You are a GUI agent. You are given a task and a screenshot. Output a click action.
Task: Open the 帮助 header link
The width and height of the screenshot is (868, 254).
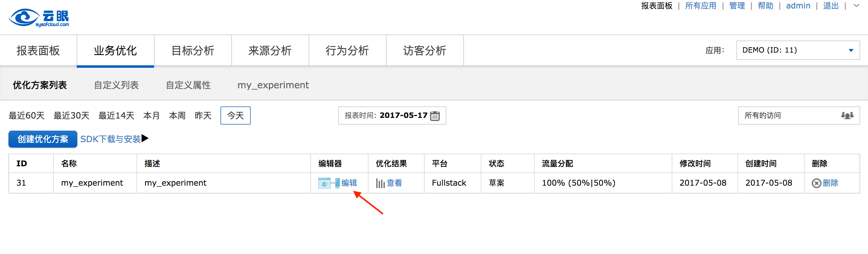[766, 6]
